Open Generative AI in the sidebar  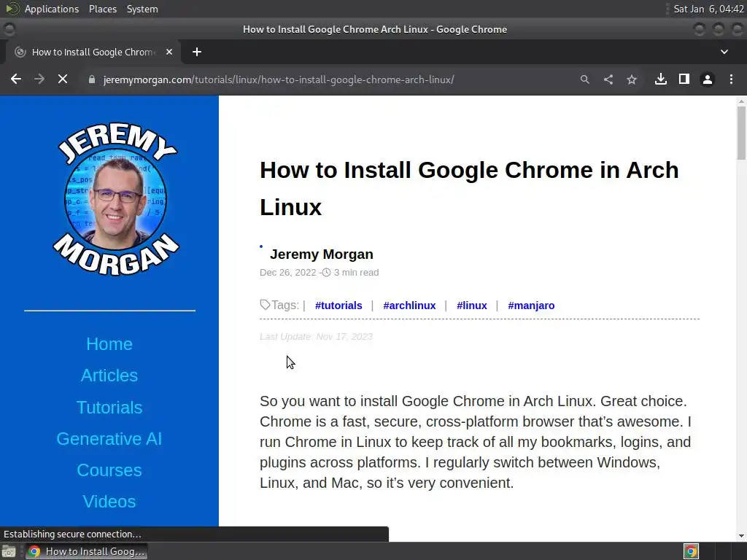[x=109, y=438]
